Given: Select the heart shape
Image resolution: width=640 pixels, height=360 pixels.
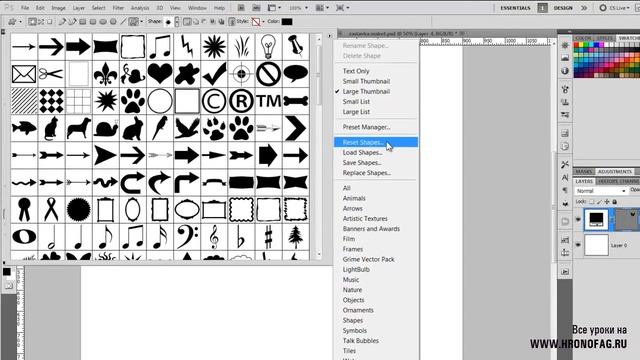Looking at the screenshot, I should 160,74.
